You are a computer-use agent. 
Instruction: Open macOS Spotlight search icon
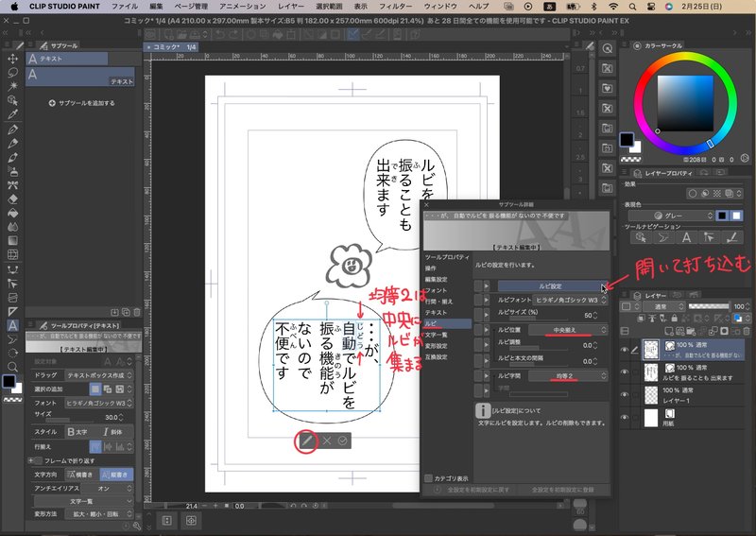(632, 7)
